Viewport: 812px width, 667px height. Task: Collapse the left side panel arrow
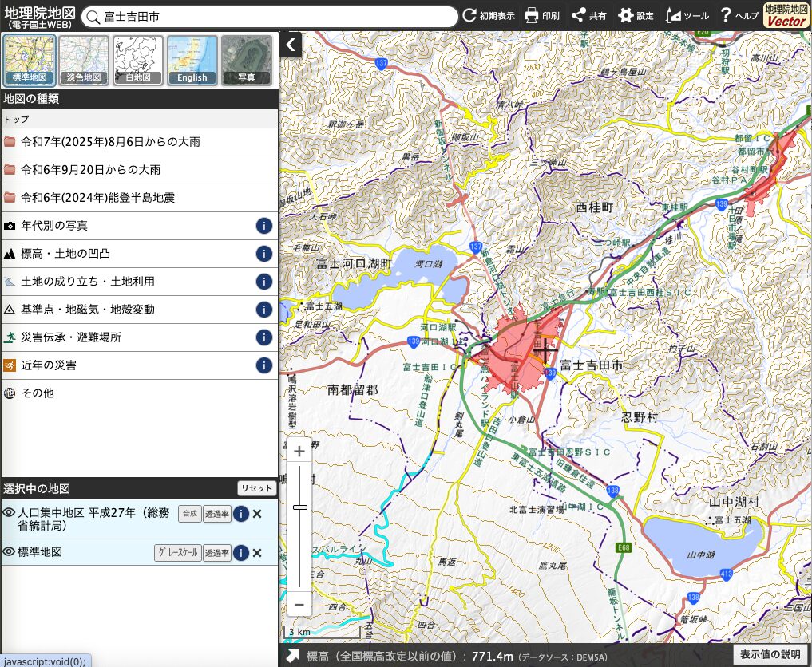click(x=291, y=45)
